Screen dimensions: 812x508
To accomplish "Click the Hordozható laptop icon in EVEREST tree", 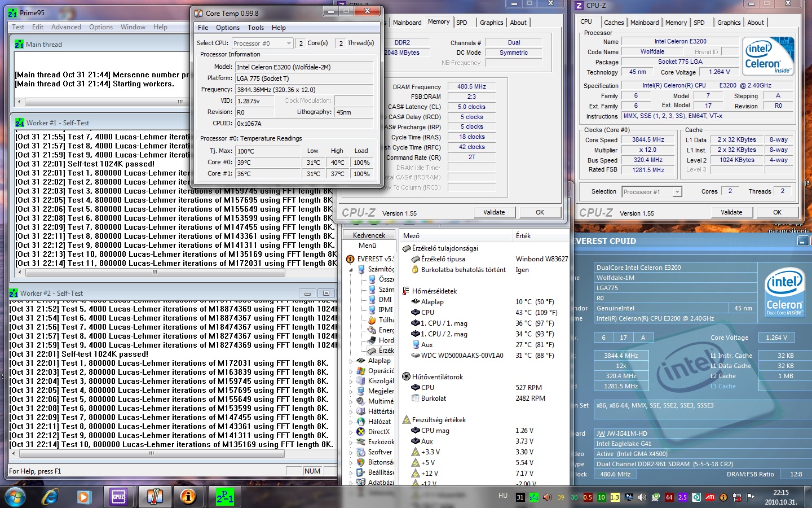I will tap(372, 340).
